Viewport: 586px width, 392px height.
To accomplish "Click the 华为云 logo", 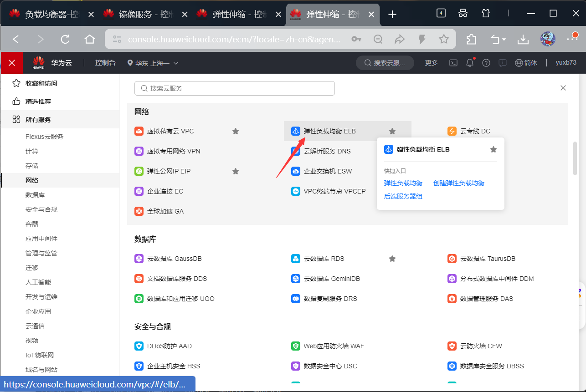I will (x=52, y=63).
